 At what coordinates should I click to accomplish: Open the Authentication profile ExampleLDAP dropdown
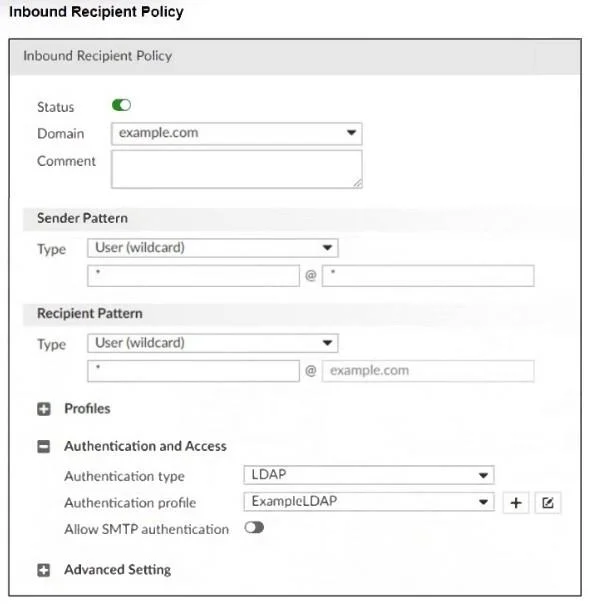click(369, 502)
